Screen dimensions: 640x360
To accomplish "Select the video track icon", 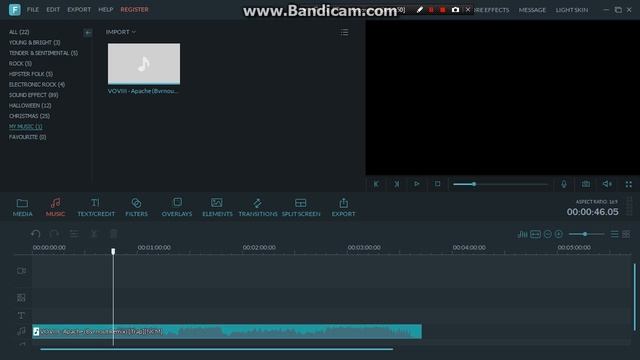I will [21, 271].
